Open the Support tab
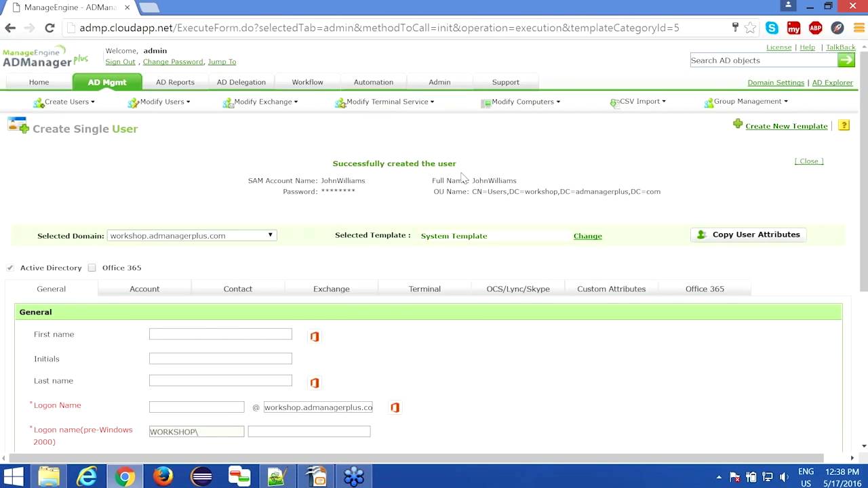The image size is (868, 488). click(505, 82)
